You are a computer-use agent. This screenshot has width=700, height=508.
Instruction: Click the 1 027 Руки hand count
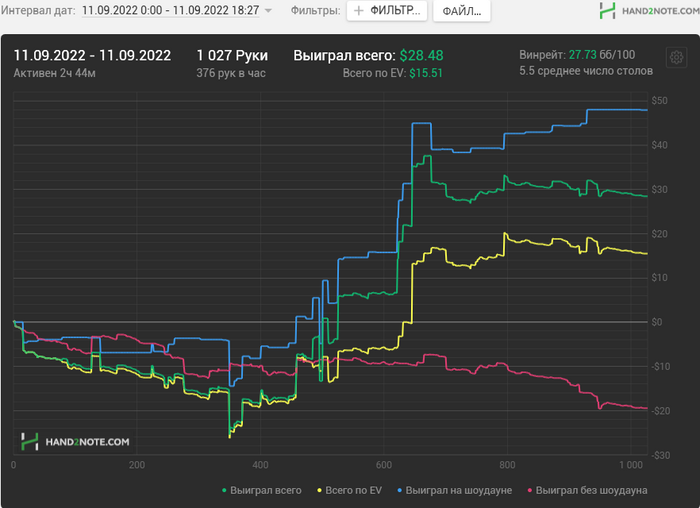tap(232, 55)
